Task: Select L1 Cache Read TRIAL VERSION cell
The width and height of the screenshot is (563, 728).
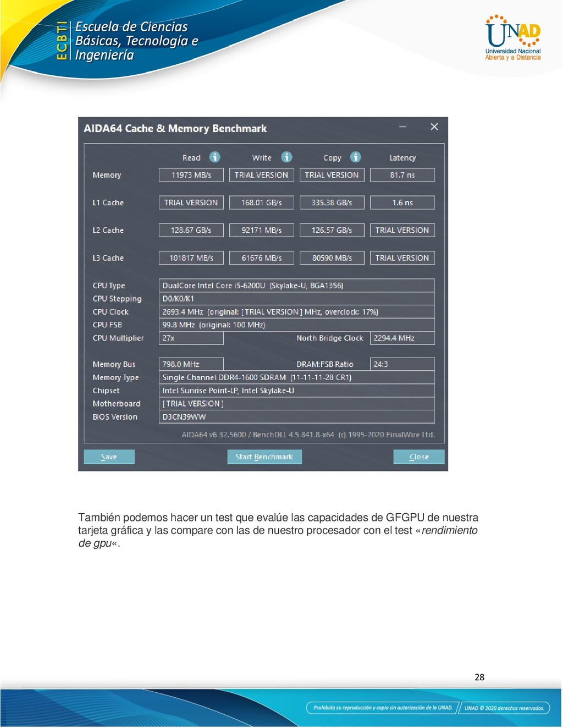Action: pos(191,202)
